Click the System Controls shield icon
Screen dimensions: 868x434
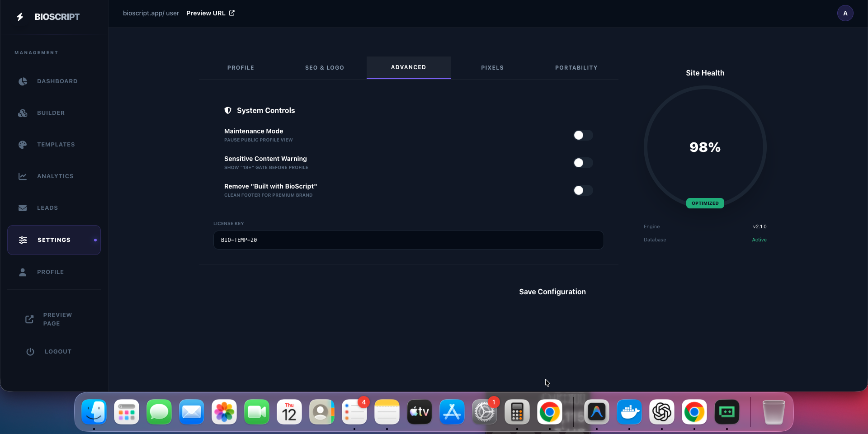[227, 110]
